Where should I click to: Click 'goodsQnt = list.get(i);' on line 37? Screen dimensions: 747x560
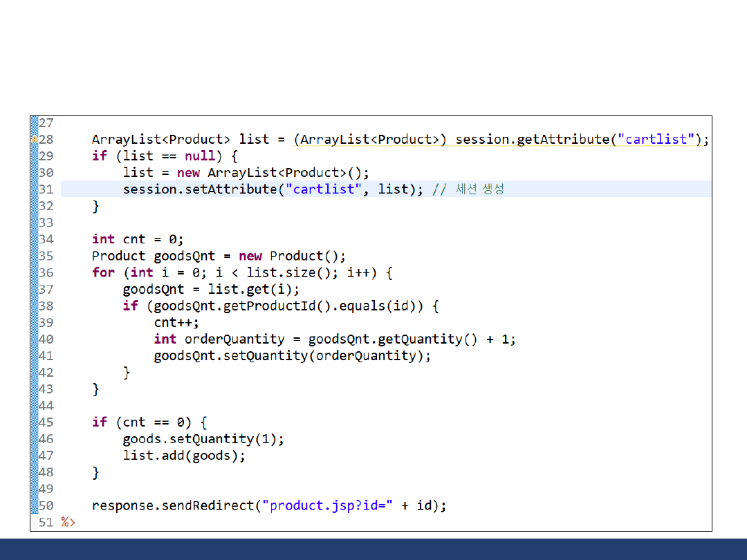211,289
